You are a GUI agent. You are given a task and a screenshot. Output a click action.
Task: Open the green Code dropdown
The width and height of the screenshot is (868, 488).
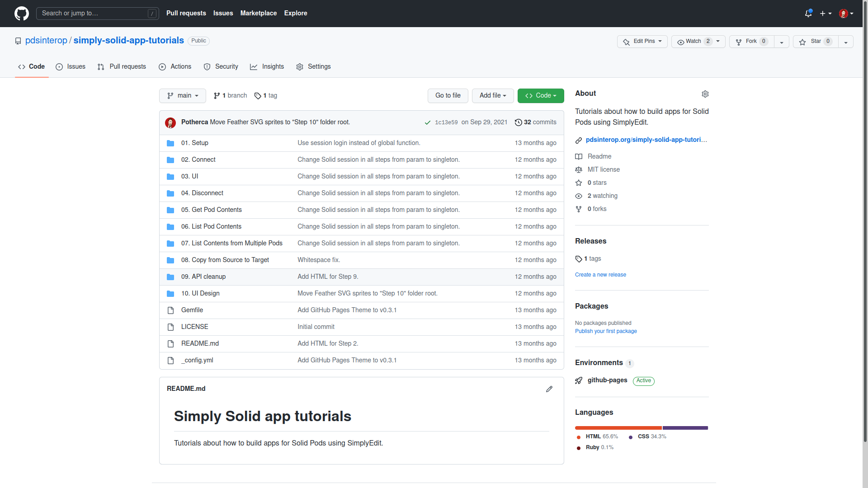click(x=540, y=96)
